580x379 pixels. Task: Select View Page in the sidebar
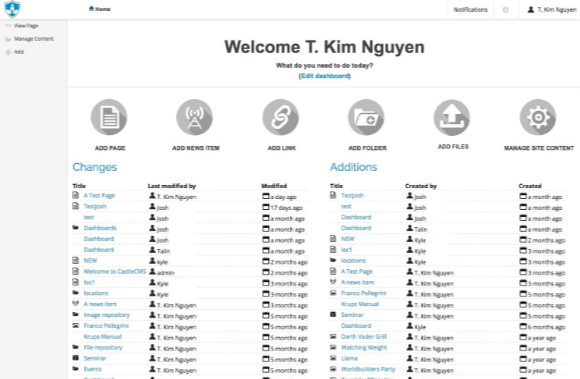26,26
